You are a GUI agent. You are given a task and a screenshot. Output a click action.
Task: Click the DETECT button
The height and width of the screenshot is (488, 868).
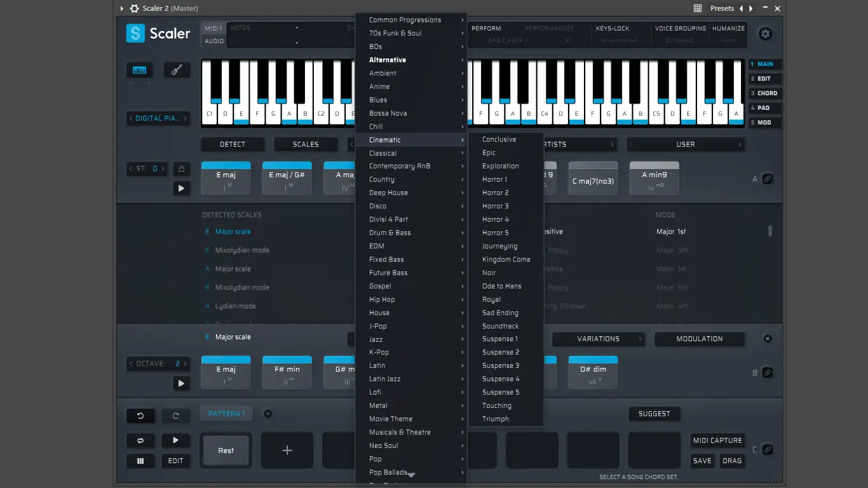[x=233, y=144]
